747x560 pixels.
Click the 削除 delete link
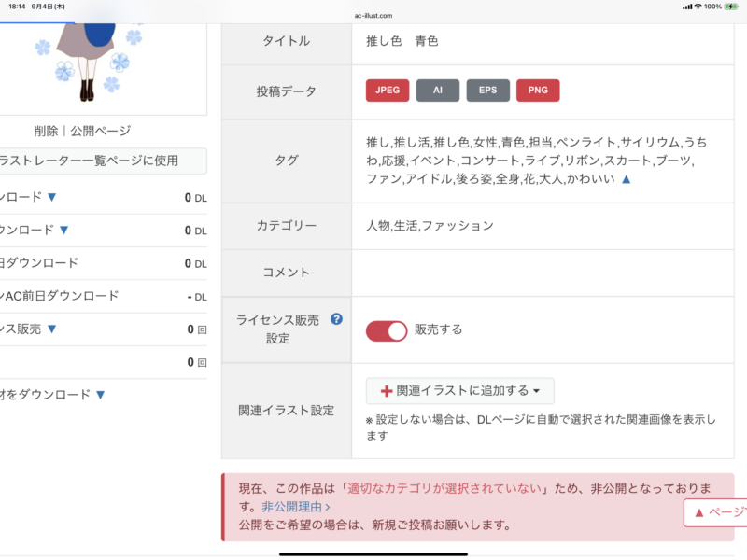pyautogui.click(x=45, y=131)
